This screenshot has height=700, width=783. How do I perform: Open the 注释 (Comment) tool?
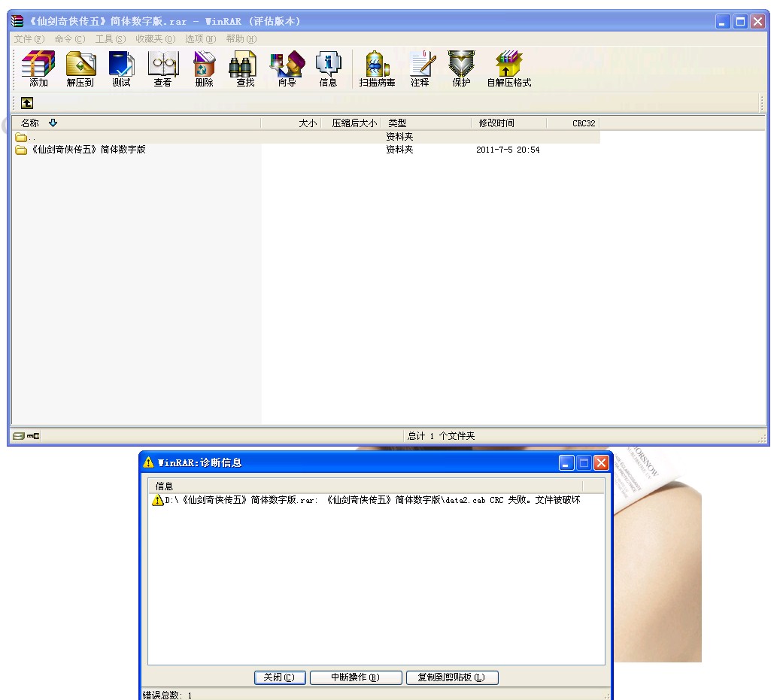(x=420, y=68)
